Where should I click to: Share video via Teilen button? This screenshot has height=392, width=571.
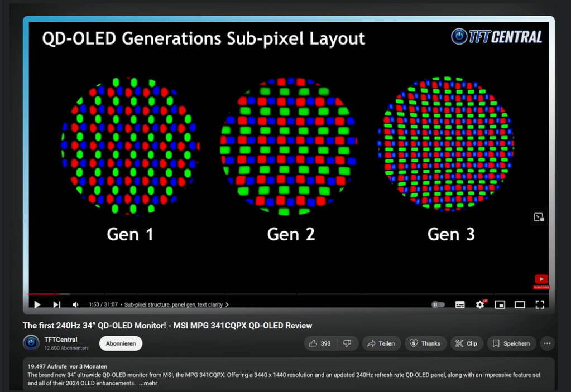pyautogui.click(x=381, y=343)
